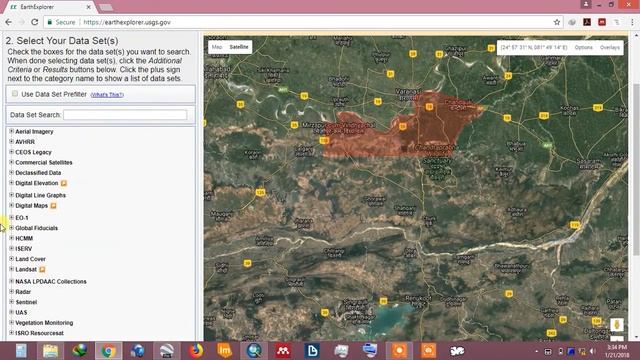Expand the Landsat category
The width and height of the screenshot is (640, 360).
click(x=11, y=269)
